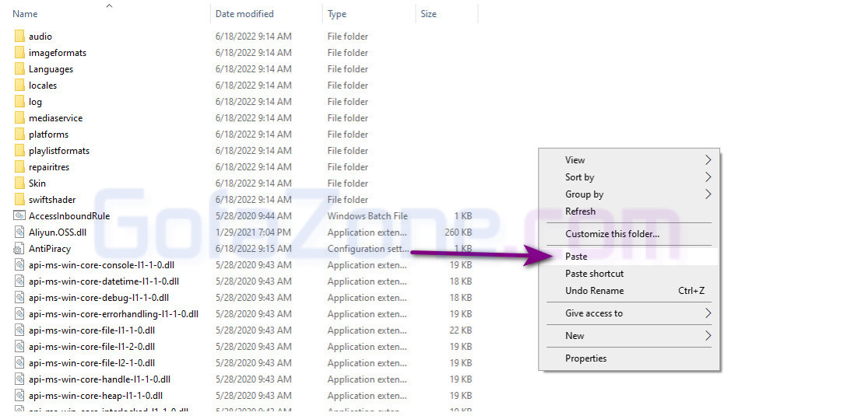Select the api-ms-win-core-debug-l1-1-0.dll file

click(x=98, y=298)
